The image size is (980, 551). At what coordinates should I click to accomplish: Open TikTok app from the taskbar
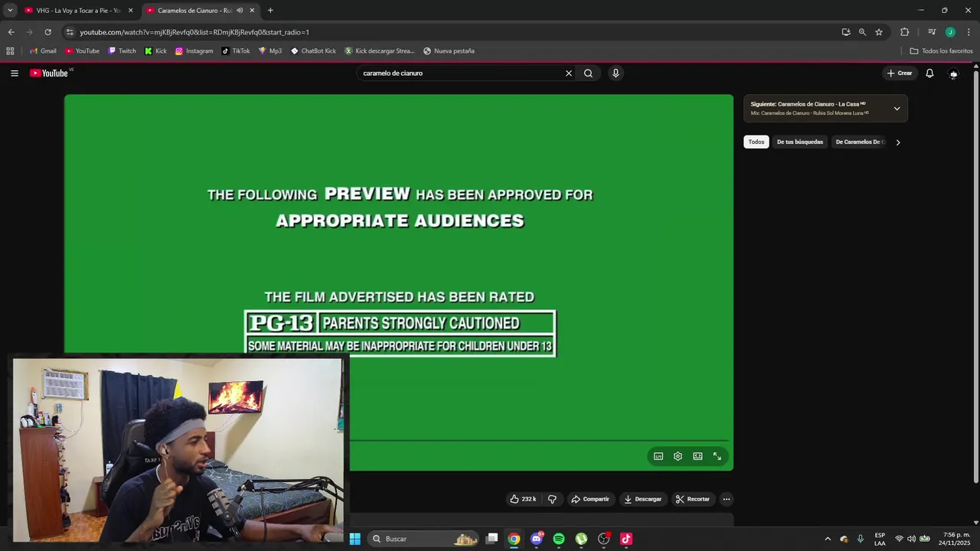point(626,539)
